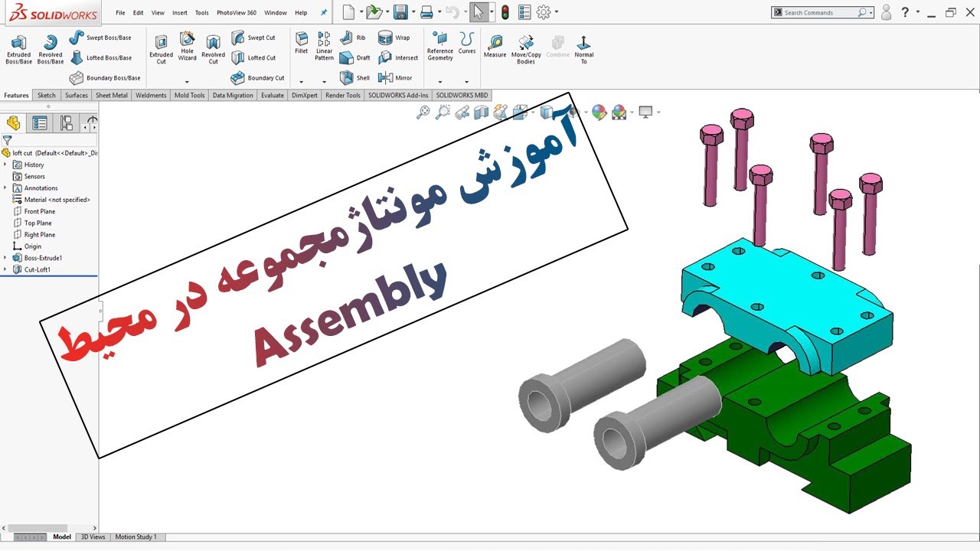
Task: Select the Rib feature
Action: click(353, 37)
